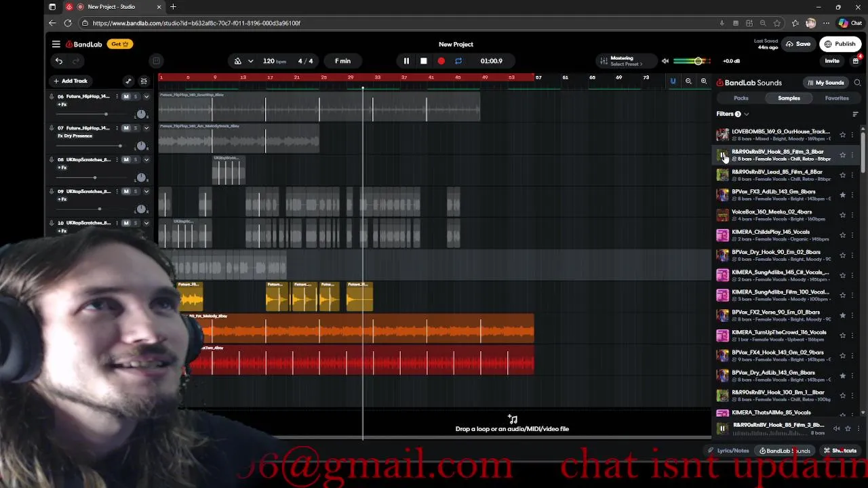
Task: Open Lyrics/Notes tab
Action: [x=730, y=451]
